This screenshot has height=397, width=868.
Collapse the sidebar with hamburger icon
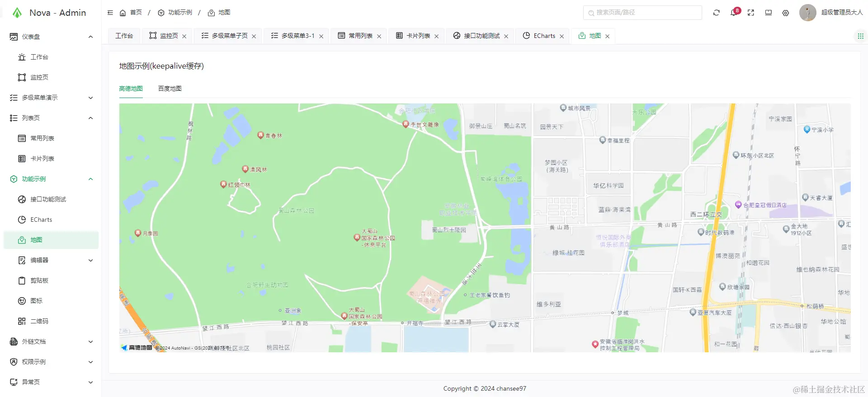pyautogui.click(x=110, y=13)
